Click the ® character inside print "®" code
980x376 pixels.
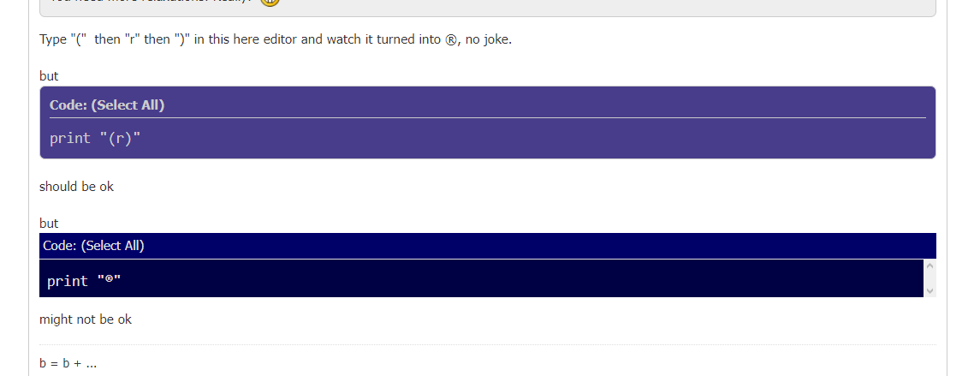point(109,280)
